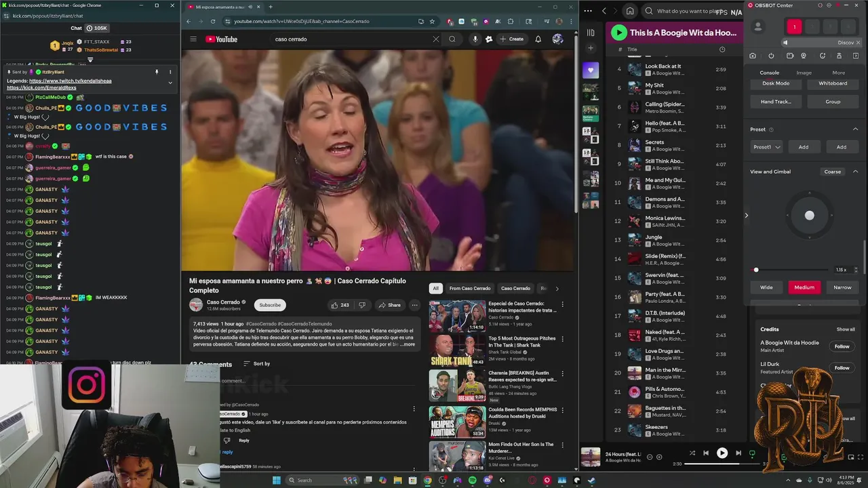The image size is (868, 488).
Task: Start YouTube voice search with microphone
Action: tap(475, 39)
